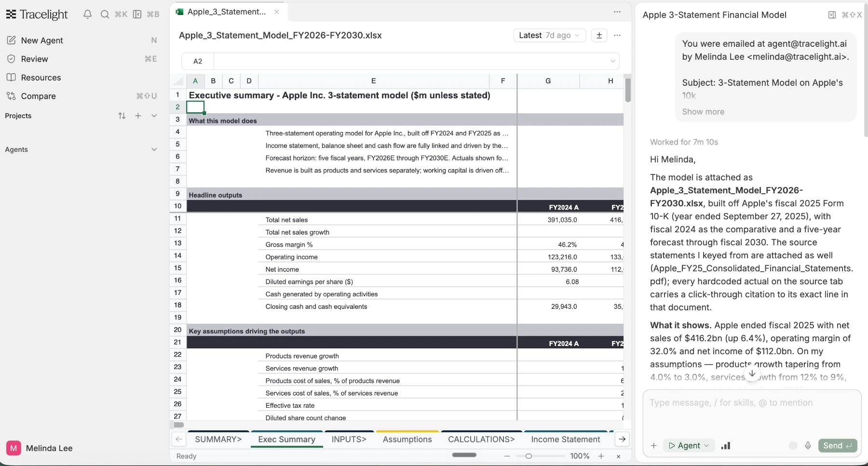
Task: Open the Agent mode dropdown
Action: pyautogui.click(x=689, y=446)
